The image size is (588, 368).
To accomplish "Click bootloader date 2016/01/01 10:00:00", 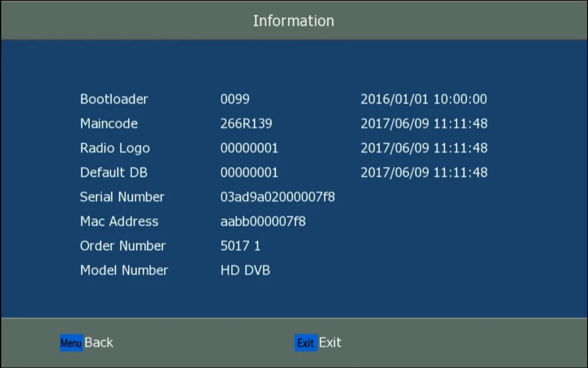I will pos(424,99).
